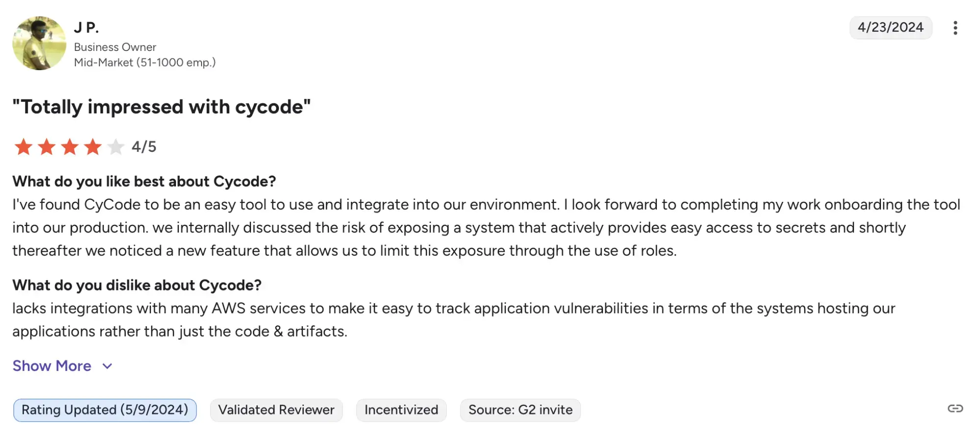Click the 4/23/2024 review date badge

coord(890,27)
